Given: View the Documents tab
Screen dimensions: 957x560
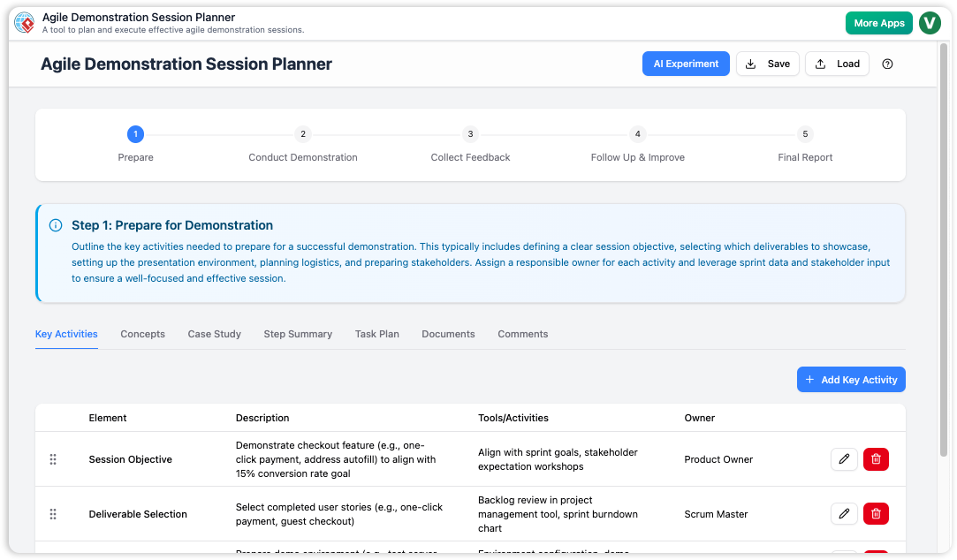Looking at the screenshot, I should [448, 334].
